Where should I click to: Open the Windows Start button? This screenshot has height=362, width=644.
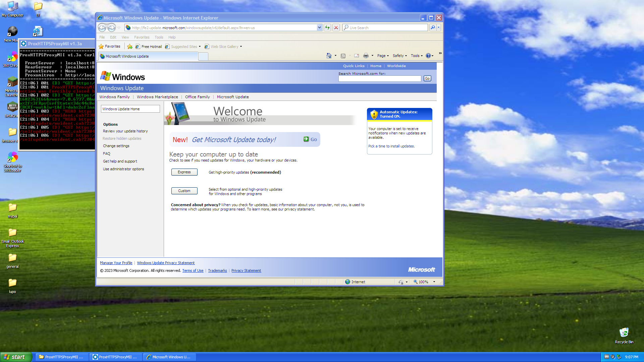pyautogui.click(x=16, y=357)
